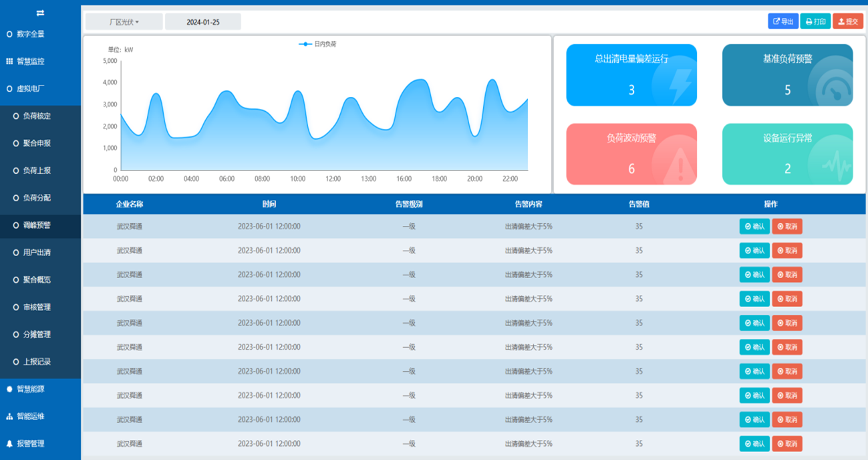Click lightning icon on 总出清电量偏差运行 card
The width and height of the screenshot is (868, 460).
(679, 85)
